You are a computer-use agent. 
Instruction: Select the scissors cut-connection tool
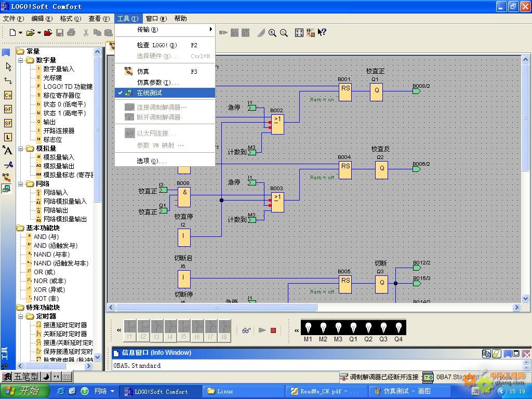8,165
